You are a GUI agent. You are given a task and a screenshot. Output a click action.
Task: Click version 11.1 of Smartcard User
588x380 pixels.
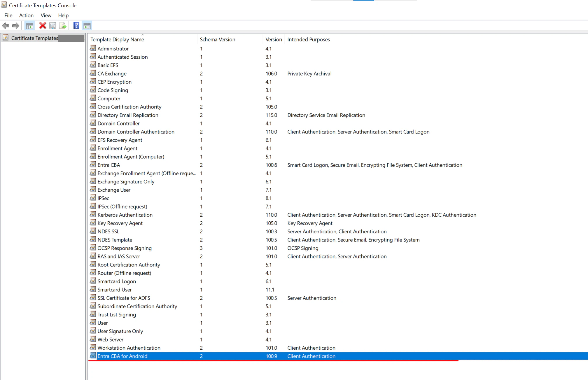click(270, 290)
